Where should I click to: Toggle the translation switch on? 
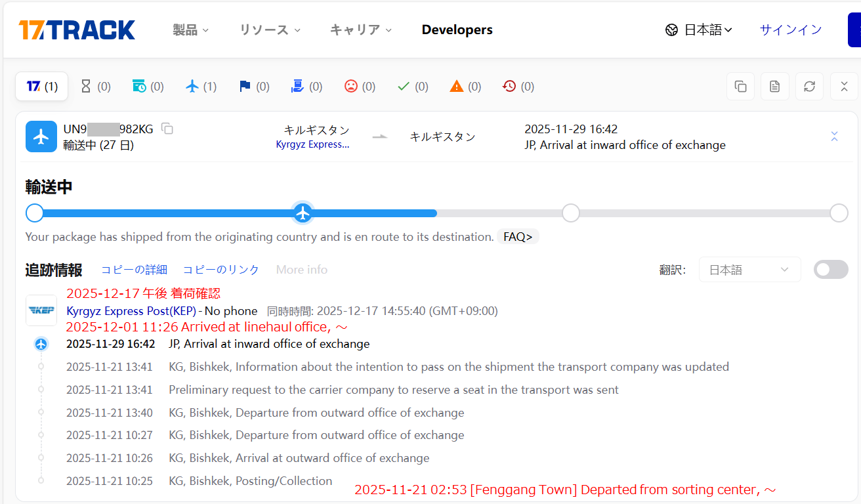click(x=830, y=270)
